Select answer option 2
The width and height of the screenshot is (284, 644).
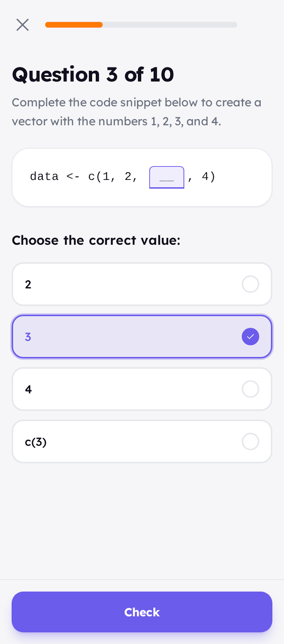tap(142, 284)
